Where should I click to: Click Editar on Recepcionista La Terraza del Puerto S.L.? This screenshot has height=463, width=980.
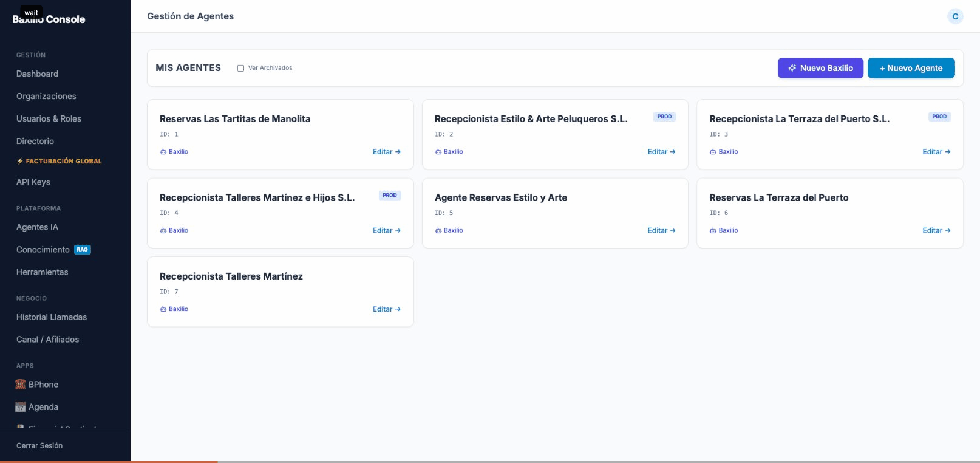pos(936,152)
